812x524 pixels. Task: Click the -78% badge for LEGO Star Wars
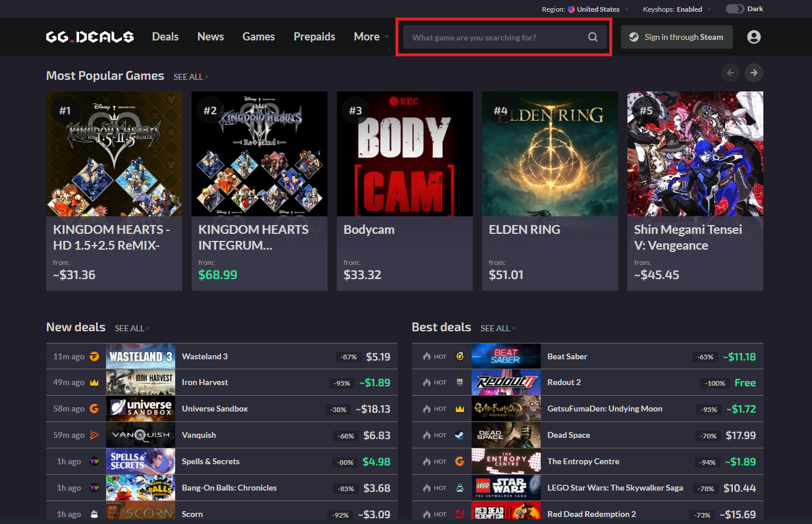706,489
